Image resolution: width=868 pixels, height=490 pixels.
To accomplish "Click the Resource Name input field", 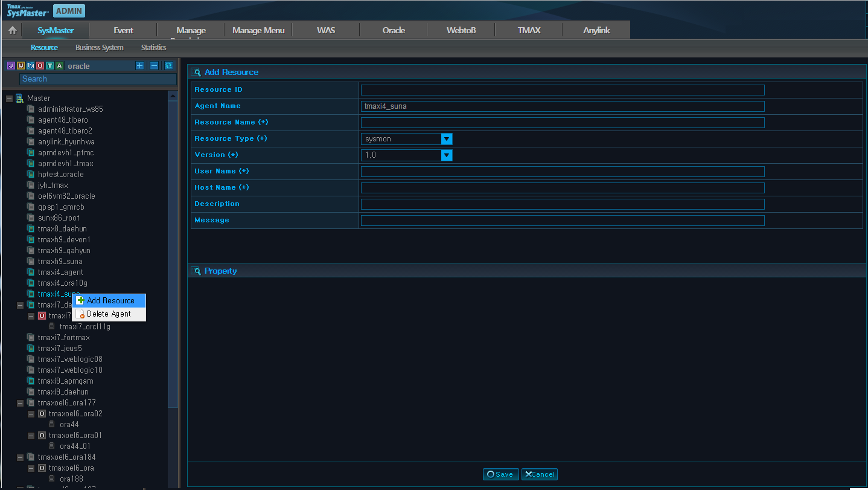I will pyautogui.click(x=562, y=123).
